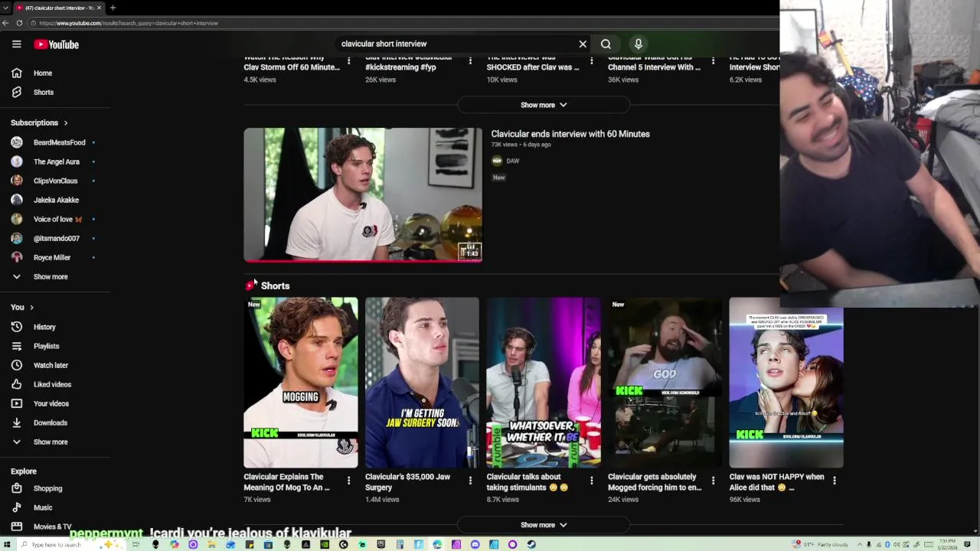Image resolution: width=980 pixels, height=551 pixels.
Task: Clear the search query with X
Action: (x=583, y=44)
